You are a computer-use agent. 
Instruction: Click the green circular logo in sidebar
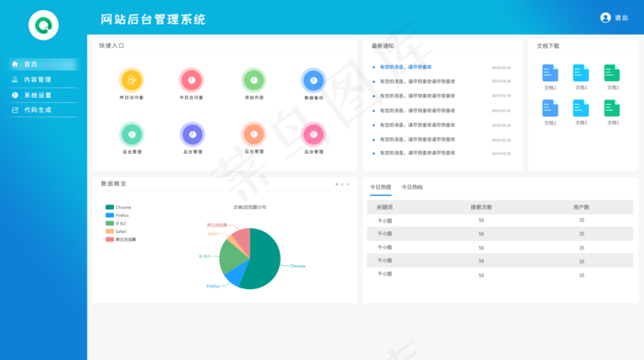pyautogui.click(x=43, y=25)
